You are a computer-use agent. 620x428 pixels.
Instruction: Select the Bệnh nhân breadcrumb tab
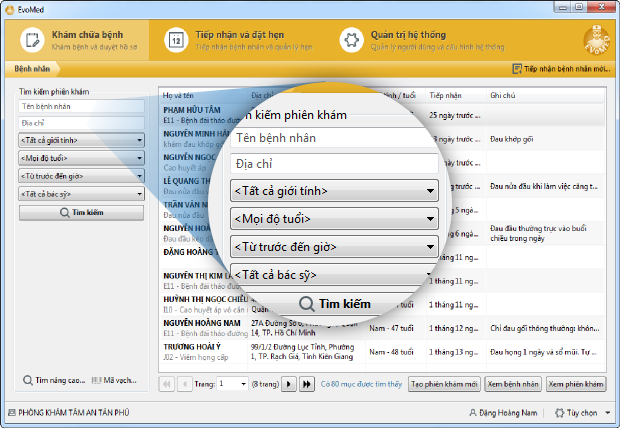click(32, 69)
